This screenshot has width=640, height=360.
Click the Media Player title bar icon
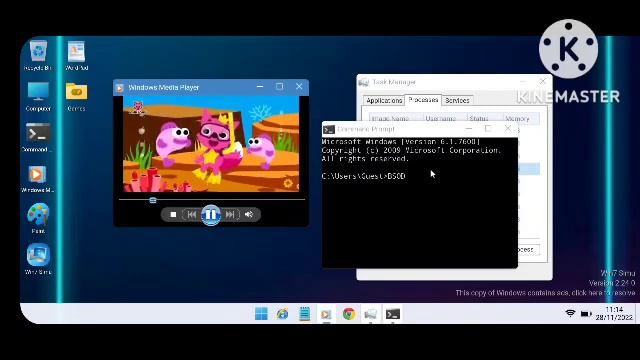point(120,88)
